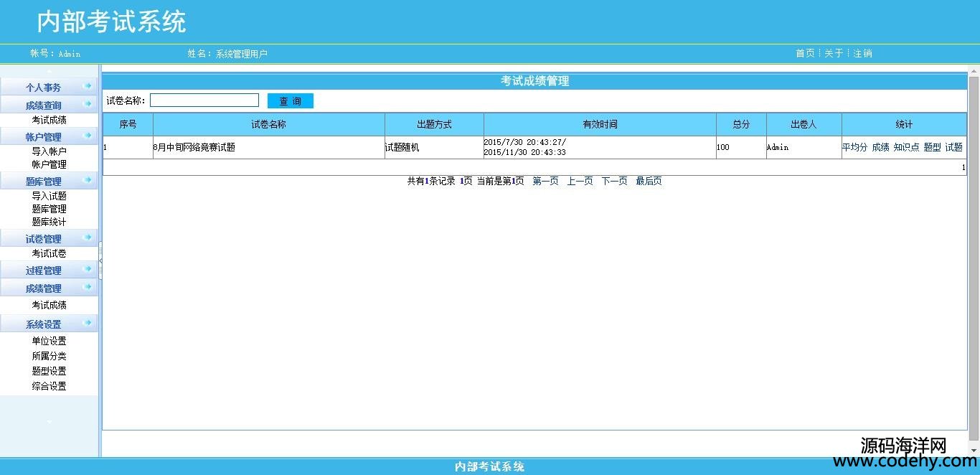The image size is (980, 475).
Task: View 平均分 statistics for the exam
Action: click(x=854, y=147)
